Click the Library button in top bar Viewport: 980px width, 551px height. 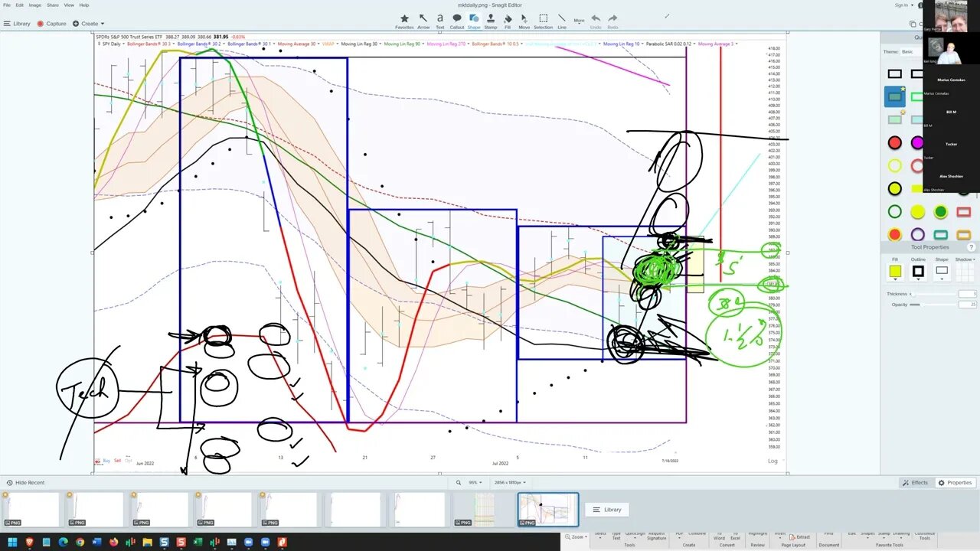(17, 24)
